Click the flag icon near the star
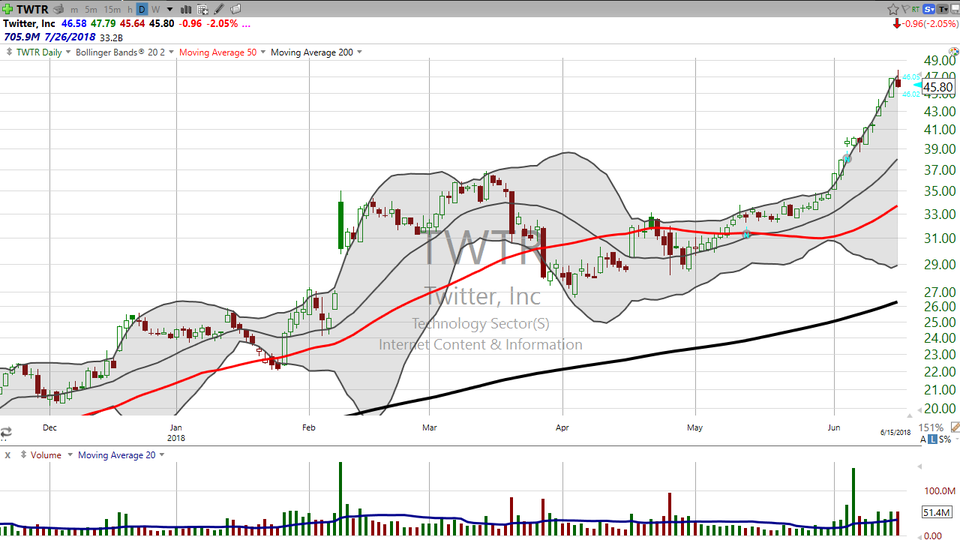The width and height of the screenshot is (960, 540). tap(907, 8)
